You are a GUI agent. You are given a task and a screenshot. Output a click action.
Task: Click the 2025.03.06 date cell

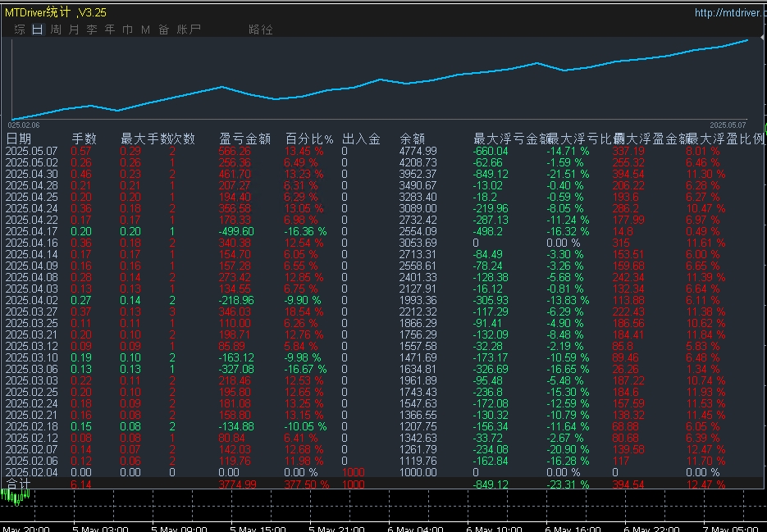click(x=31, y=369)
